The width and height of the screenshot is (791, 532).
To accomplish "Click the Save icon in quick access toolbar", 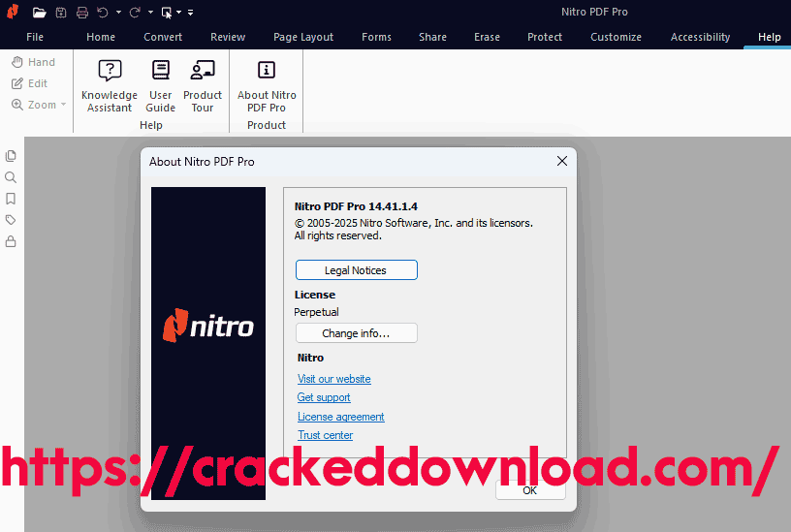I will click(61, 13).
